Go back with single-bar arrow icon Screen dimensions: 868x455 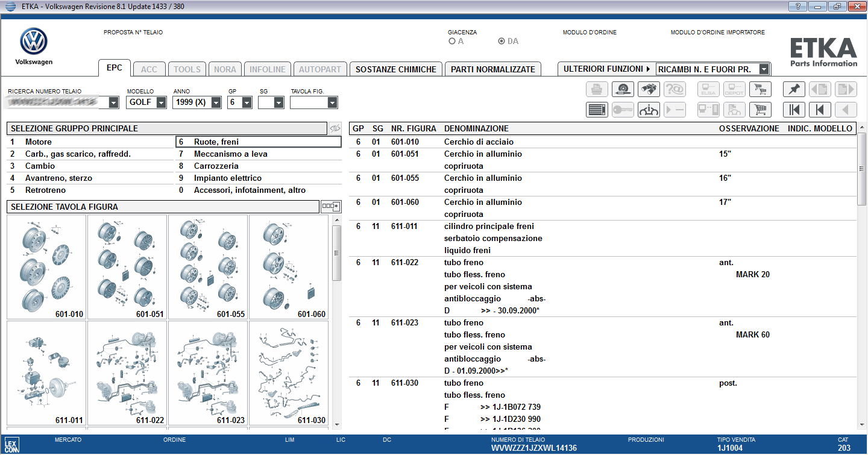point(820,110)
